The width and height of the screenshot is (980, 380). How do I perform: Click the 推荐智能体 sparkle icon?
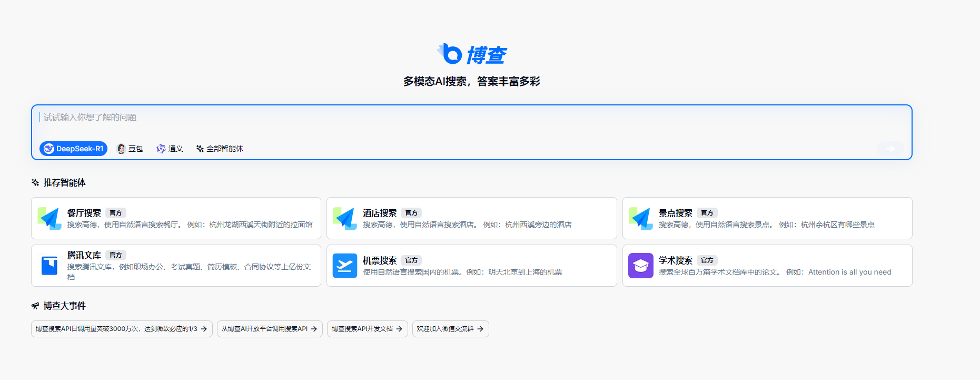pyautogui.click(x=35, y=182)
